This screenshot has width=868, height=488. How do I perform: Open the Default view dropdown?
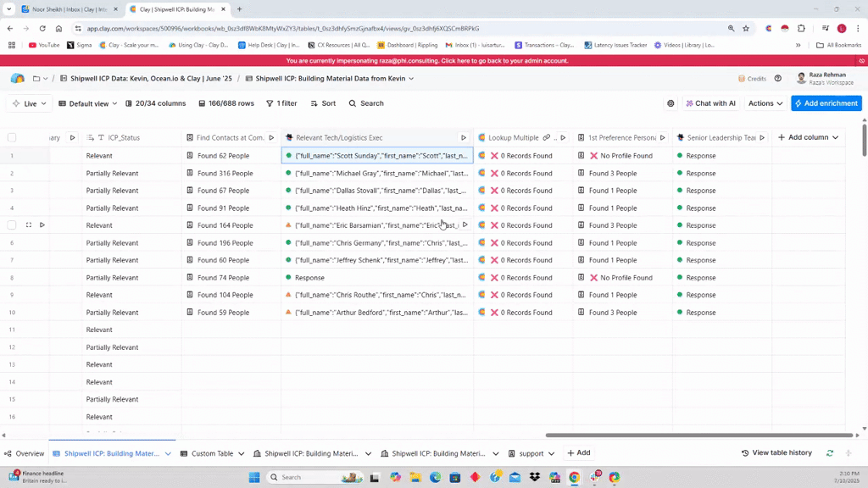point(88,103)
